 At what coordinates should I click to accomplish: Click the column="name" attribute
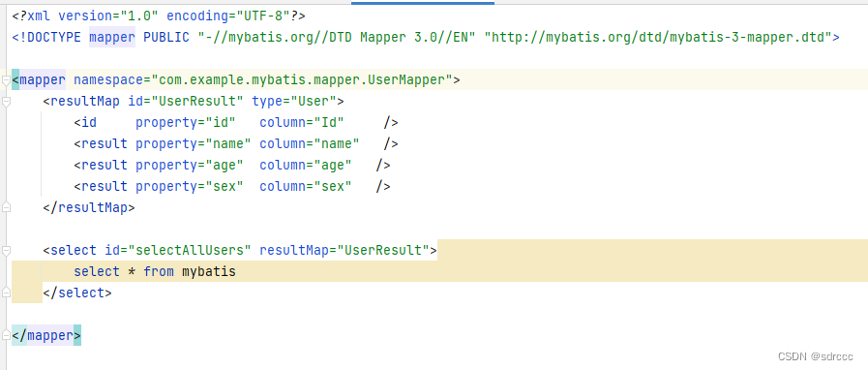point(310,144)
